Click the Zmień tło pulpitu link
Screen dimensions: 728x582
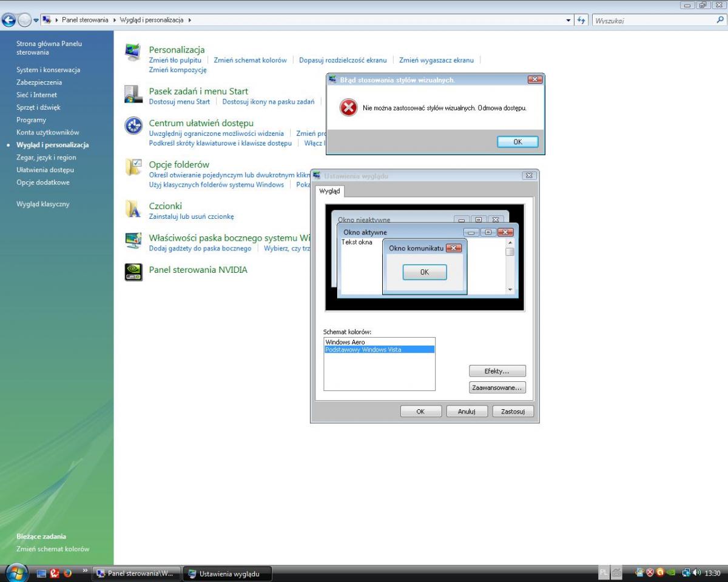click(175, 60)
